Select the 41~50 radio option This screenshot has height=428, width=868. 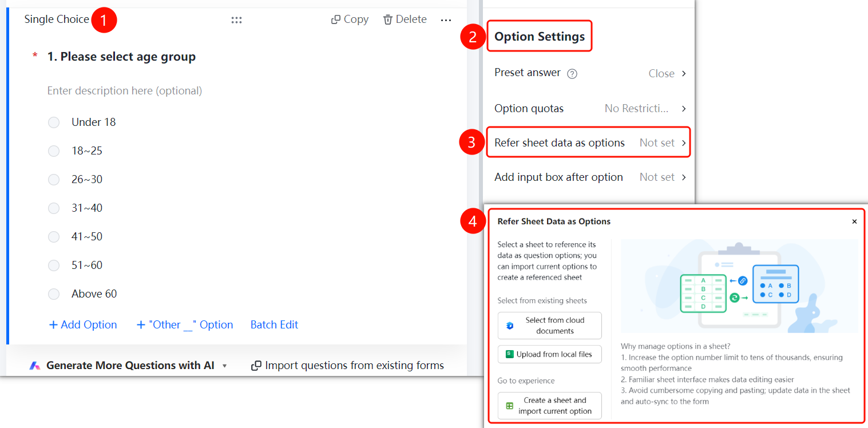54,237
